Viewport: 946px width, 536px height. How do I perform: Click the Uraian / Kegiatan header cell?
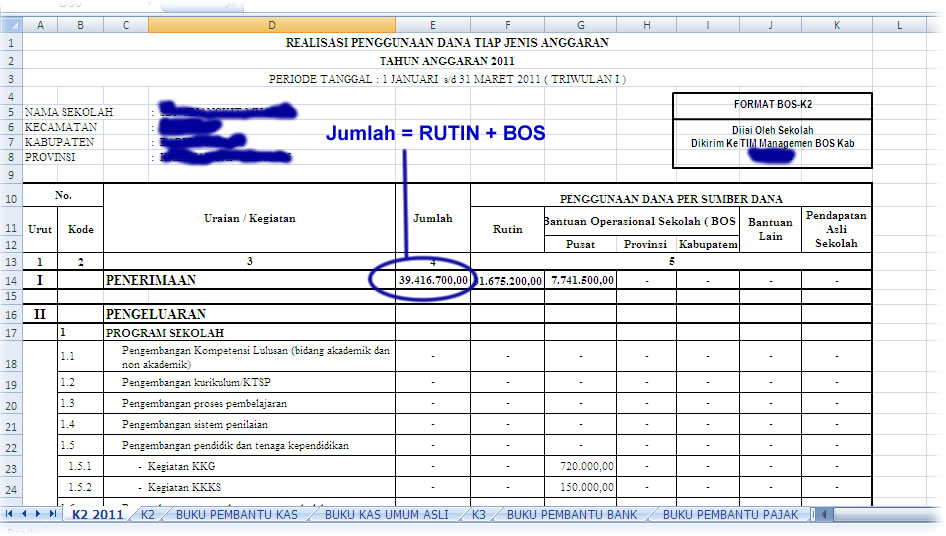pos(250,218)
